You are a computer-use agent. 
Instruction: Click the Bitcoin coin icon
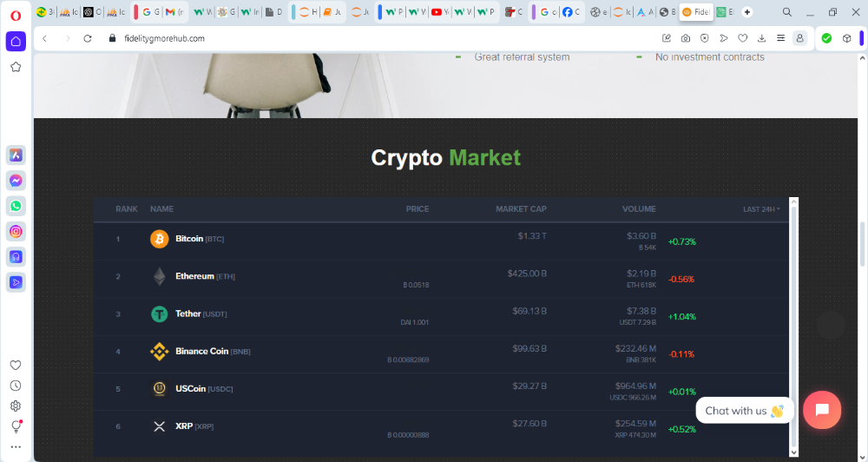(x=160, y=239)
